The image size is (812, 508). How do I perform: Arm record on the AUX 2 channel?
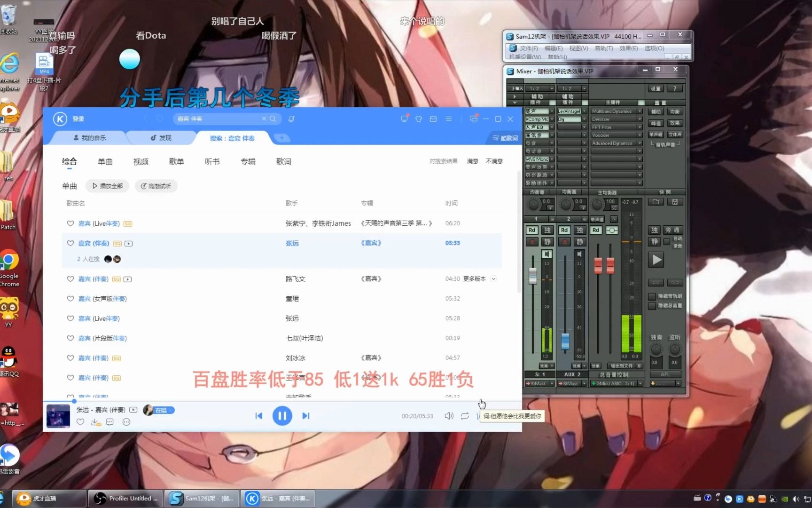564,241
